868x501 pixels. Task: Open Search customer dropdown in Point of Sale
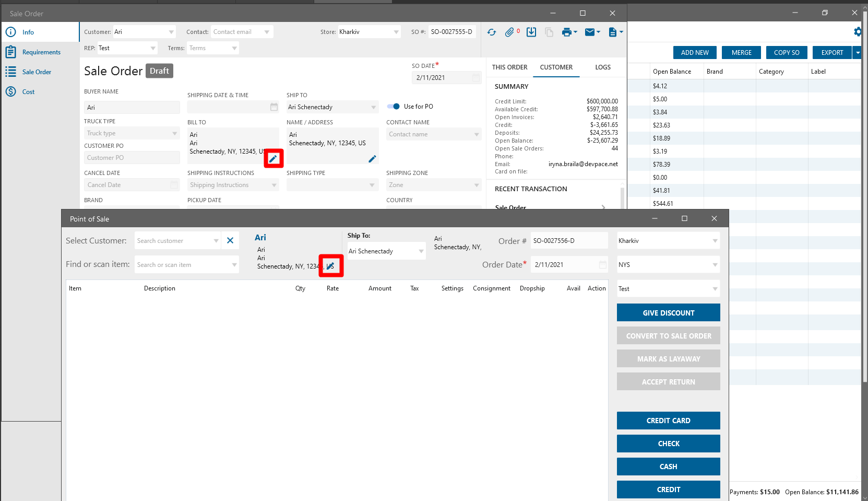(x=216, y=241)
